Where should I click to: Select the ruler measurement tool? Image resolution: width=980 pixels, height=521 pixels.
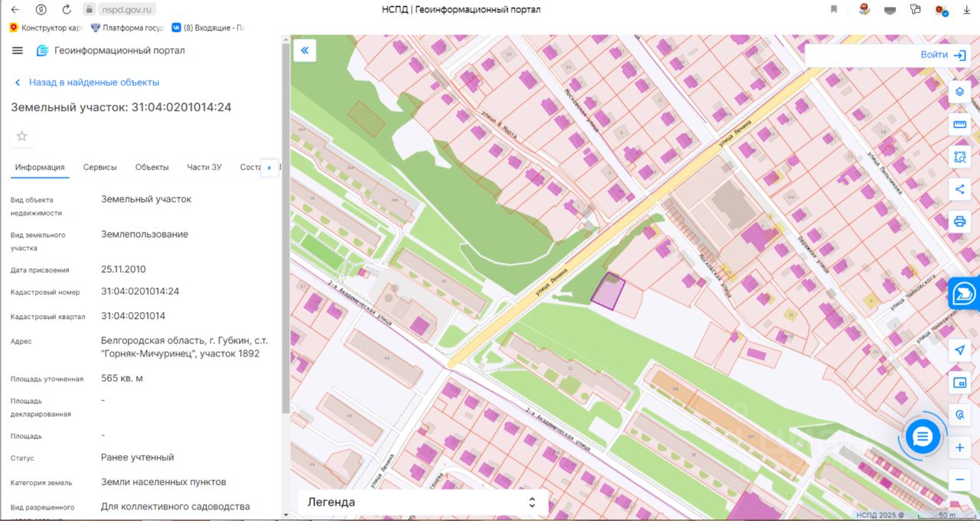pos(959,125)
